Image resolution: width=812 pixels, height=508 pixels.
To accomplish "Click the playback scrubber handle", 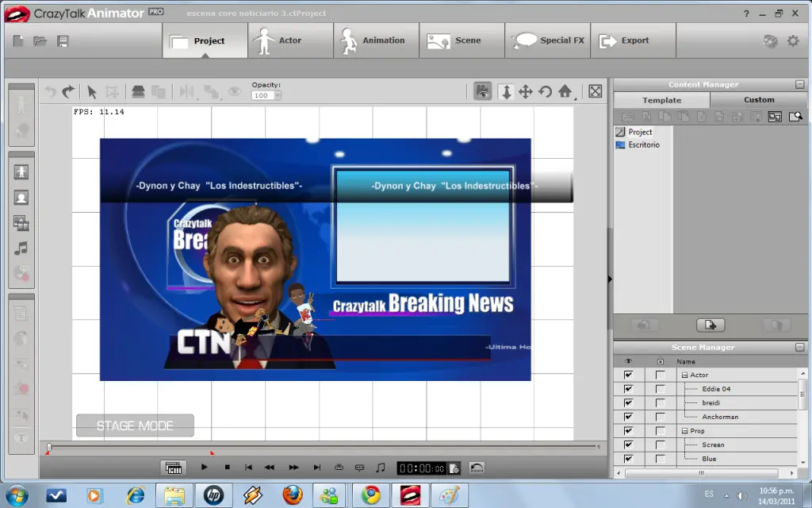I will (49, 447).
